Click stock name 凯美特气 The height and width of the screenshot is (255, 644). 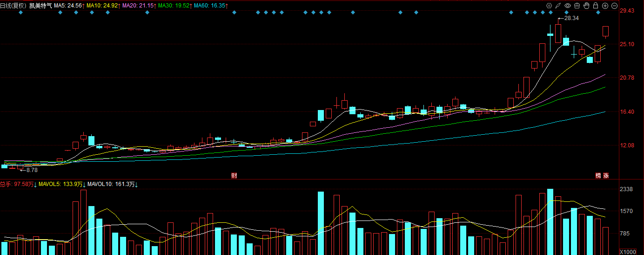[x=40, y=6]
